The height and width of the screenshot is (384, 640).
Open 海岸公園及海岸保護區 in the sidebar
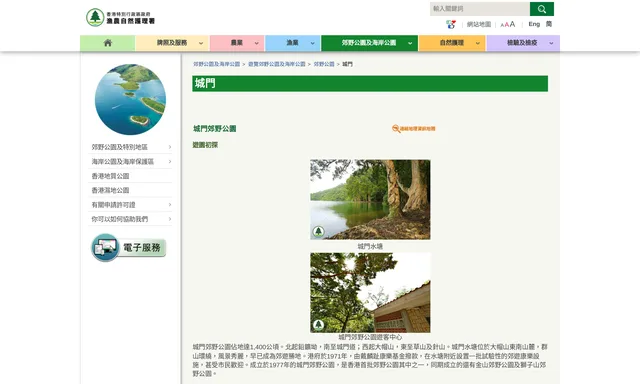pyautogui.click(x=122, y=162)
